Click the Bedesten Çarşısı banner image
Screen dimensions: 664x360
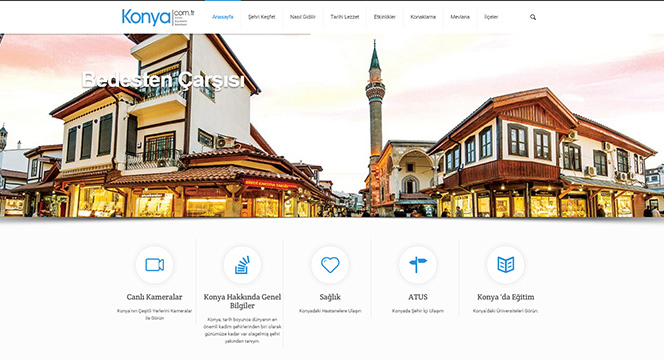click(x=332, y=125)
